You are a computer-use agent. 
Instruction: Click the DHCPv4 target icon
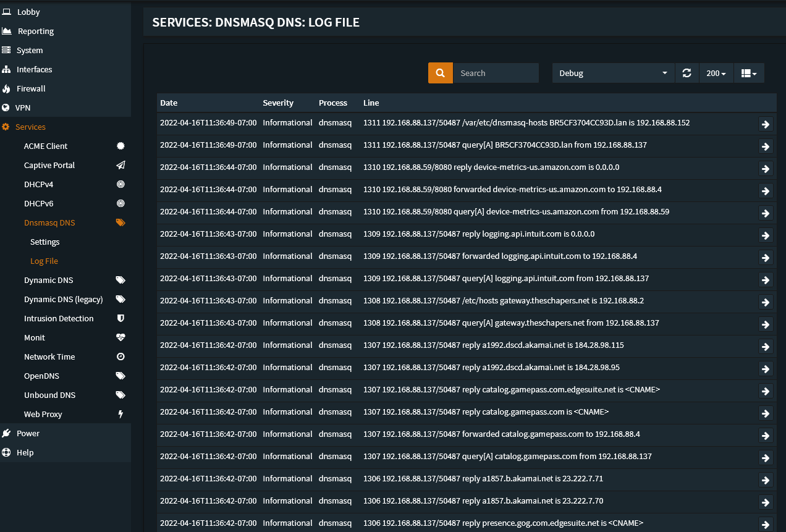(x=120, y=184)
